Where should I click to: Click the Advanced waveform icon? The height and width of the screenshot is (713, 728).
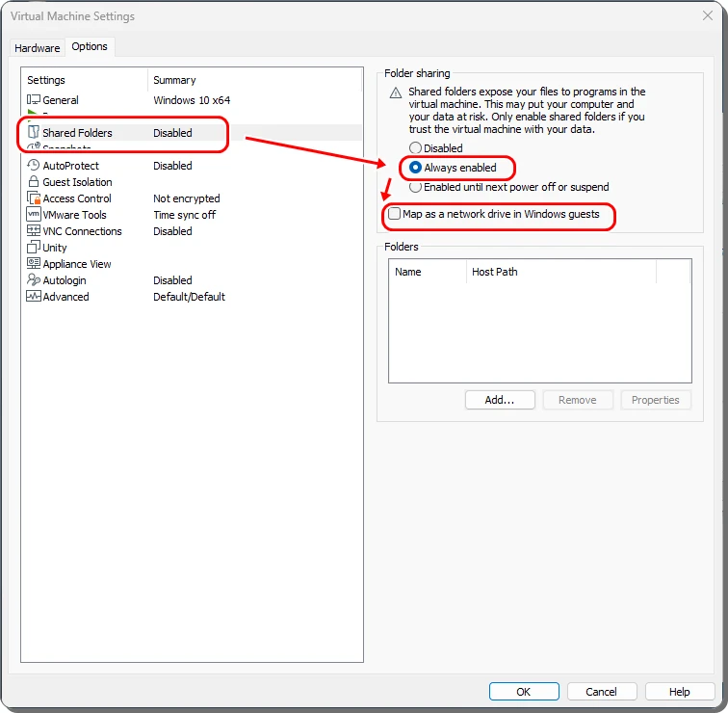[34, 297]
